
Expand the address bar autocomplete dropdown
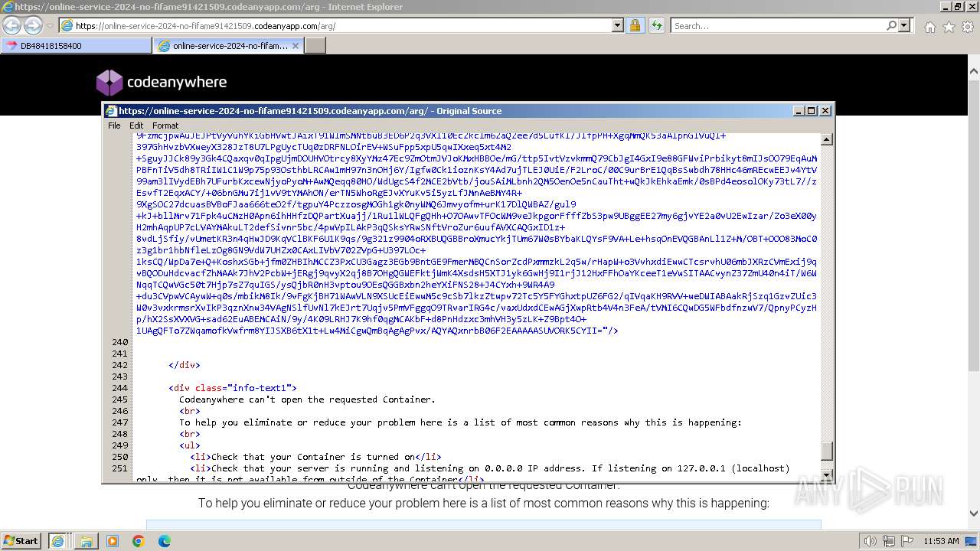point(618,25)
